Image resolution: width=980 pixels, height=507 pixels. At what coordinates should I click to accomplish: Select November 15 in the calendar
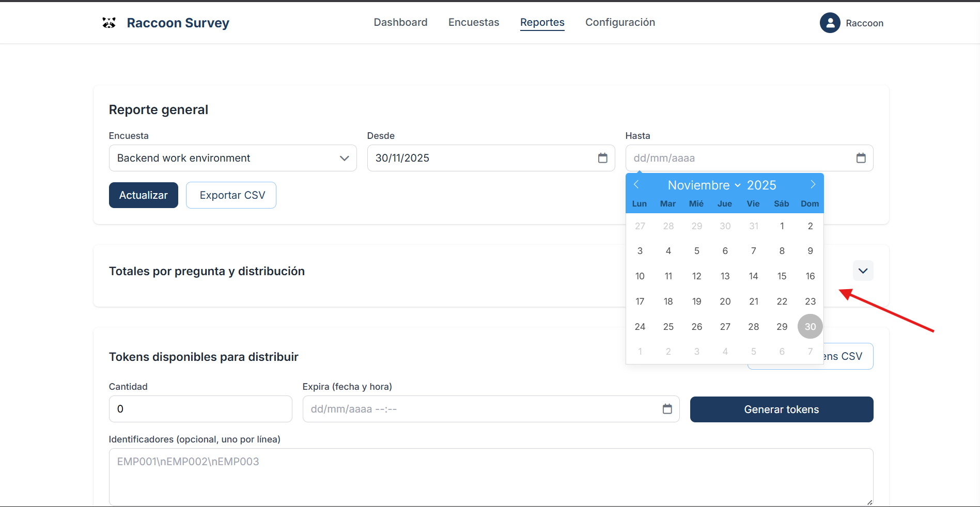coord(782,276)
